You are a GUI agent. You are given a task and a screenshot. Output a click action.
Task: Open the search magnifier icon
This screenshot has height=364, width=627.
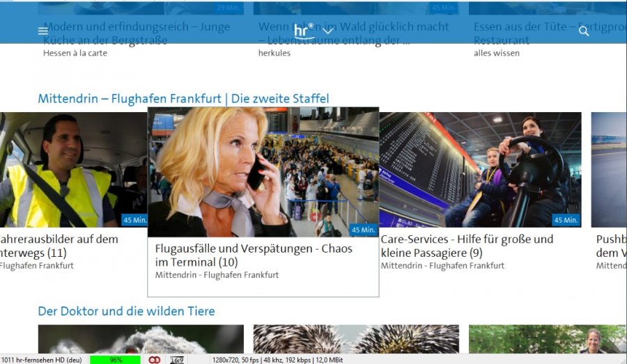pyautogui.click(x=584, y=31)
